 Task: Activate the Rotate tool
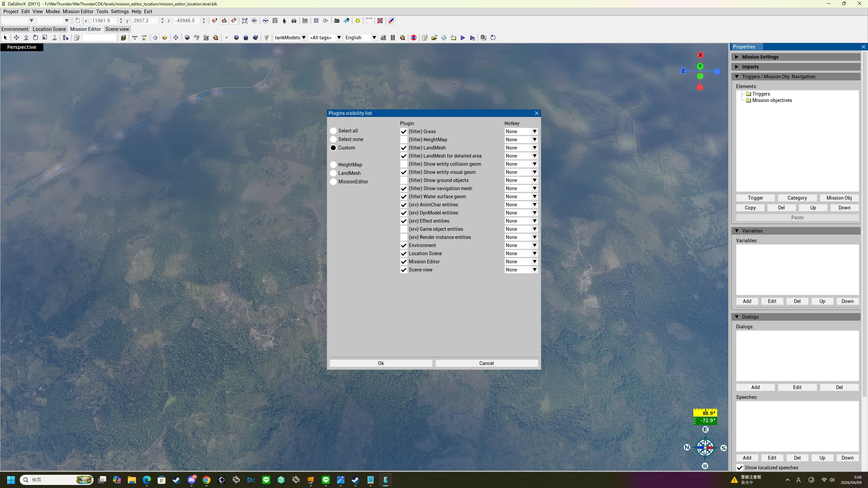(x=35, y=38)
